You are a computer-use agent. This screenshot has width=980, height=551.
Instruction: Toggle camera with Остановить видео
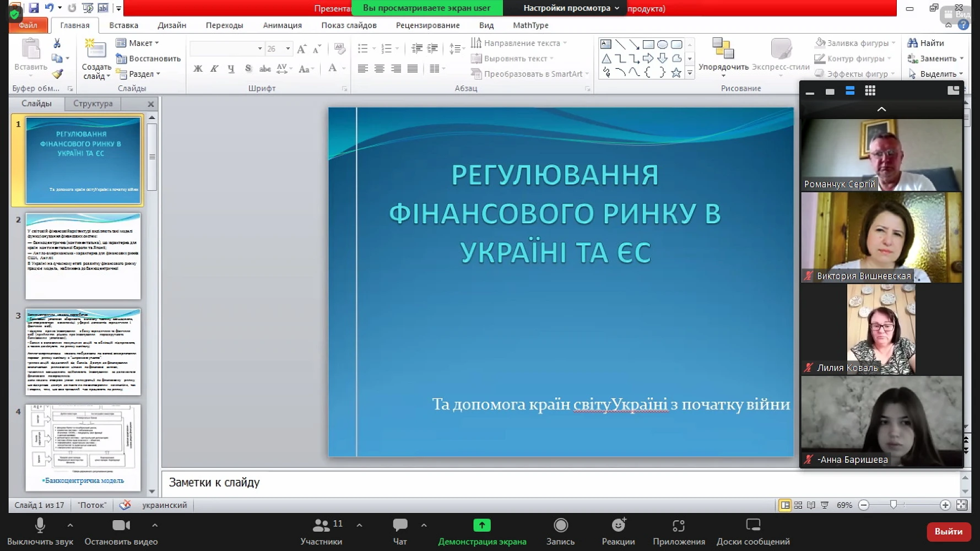pyautogui.click(x=121, y=526)
